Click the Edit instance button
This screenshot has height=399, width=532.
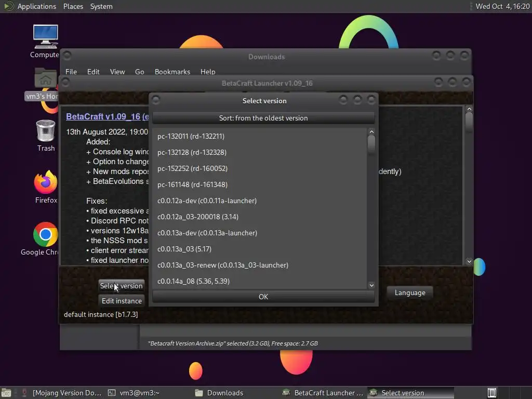(x=122, y=301)
